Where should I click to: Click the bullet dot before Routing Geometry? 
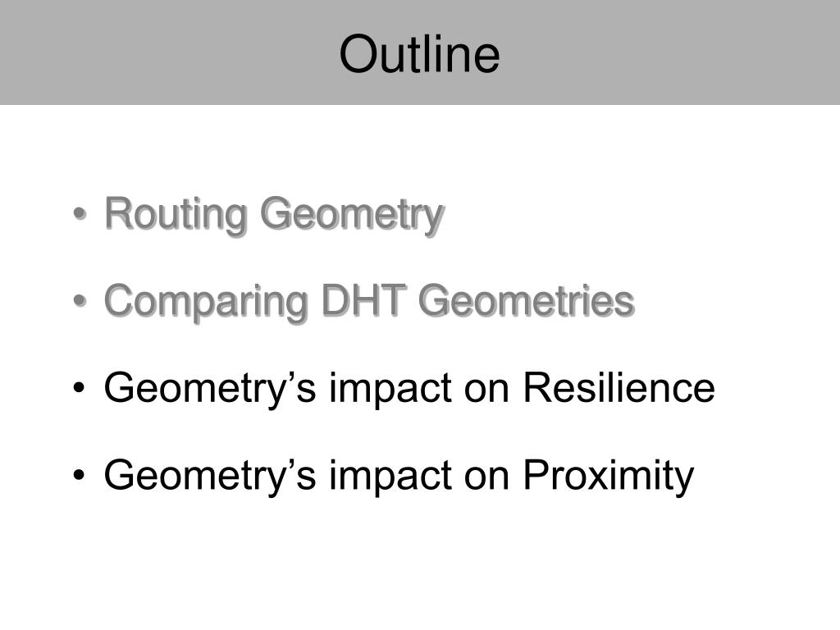[x=80, y=214]
